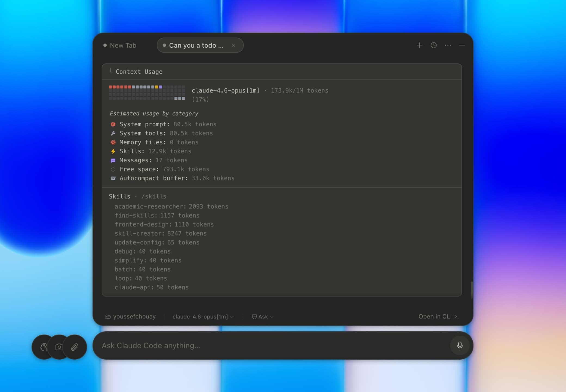The height and width of the screenshot is (392, 566).
Task: Click 'Autocompact buffer: 33.0k tokens' value
Action: click(213, 178)
